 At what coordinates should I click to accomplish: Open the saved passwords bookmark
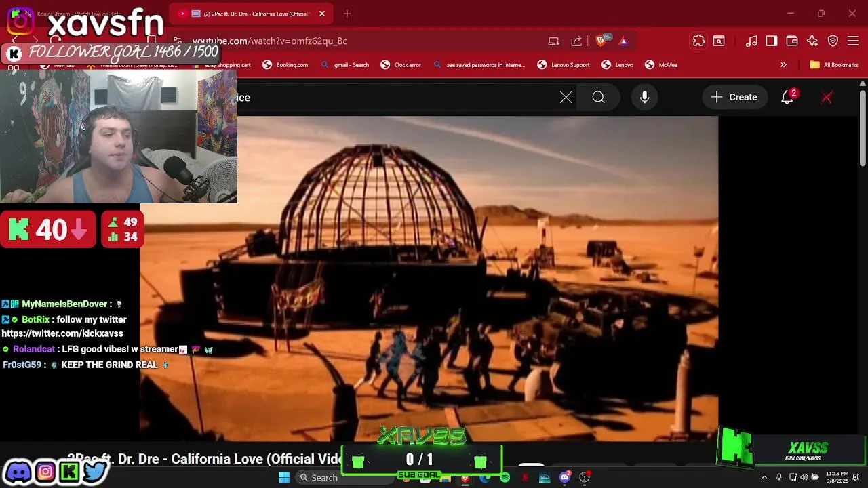(x=479, y=65)
